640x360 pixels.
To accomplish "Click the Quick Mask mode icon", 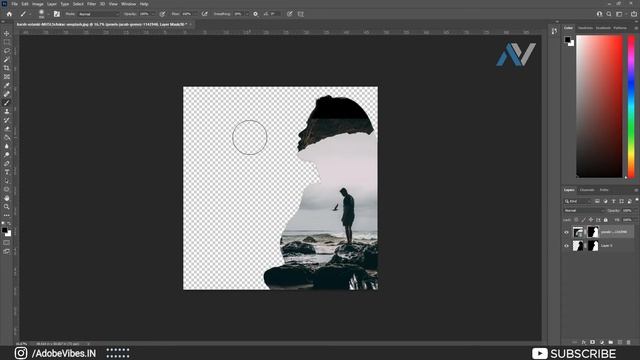I will coord(7,243).
